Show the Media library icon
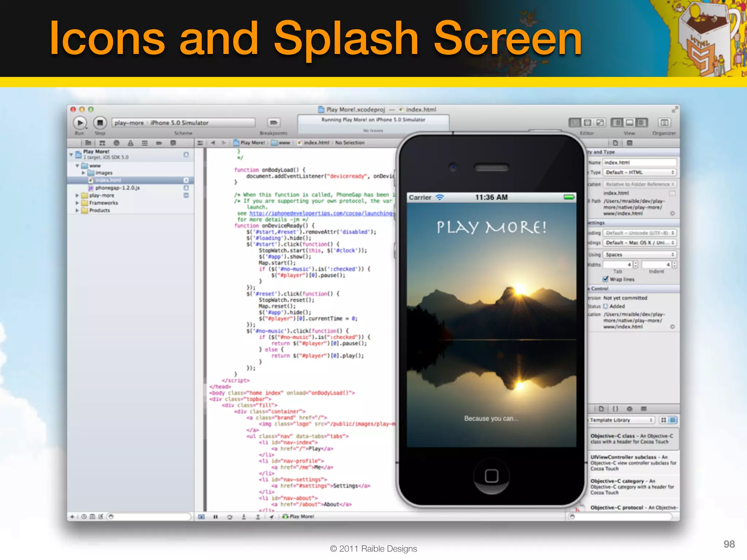The width and height of the screenshot is (747, 560). (x=644, y=409)
